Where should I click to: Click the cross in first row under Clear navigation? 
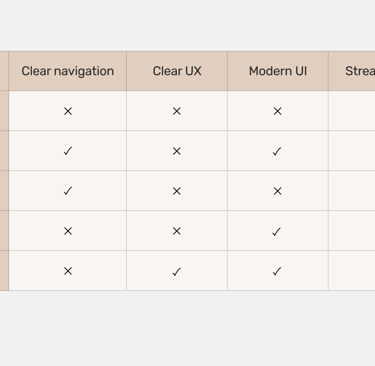pos(68,111)
